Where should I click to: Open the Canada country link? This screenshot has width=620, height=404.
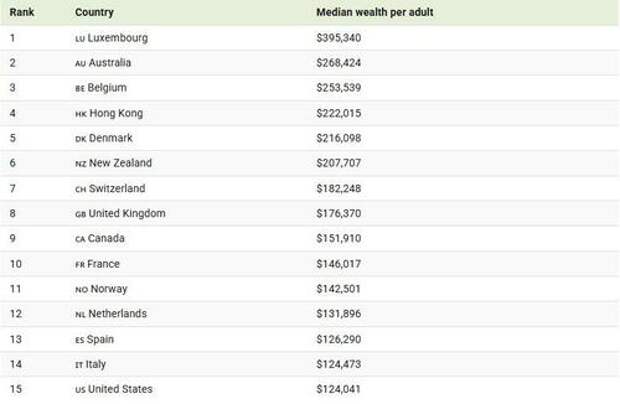coord(108,239)
